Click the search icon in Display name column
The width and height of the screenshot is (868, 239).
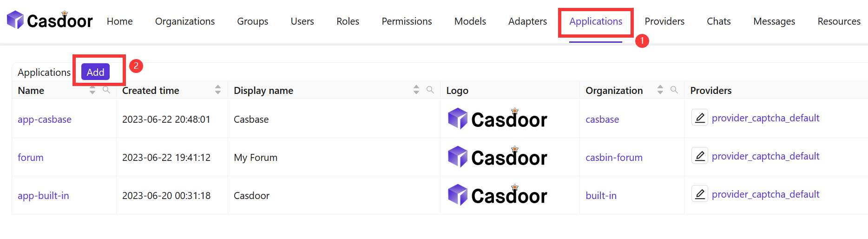pyautogui.click(x=430, y=90)
